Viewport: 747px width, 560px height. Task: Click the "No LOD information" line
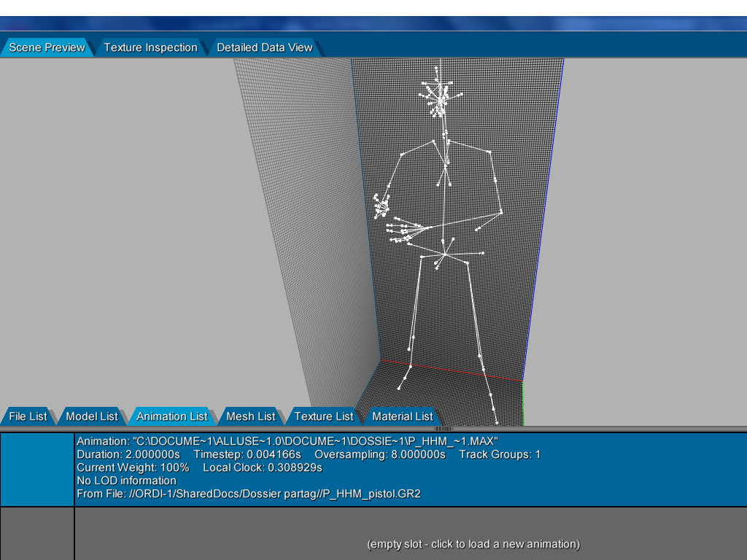tap(126, 481)
